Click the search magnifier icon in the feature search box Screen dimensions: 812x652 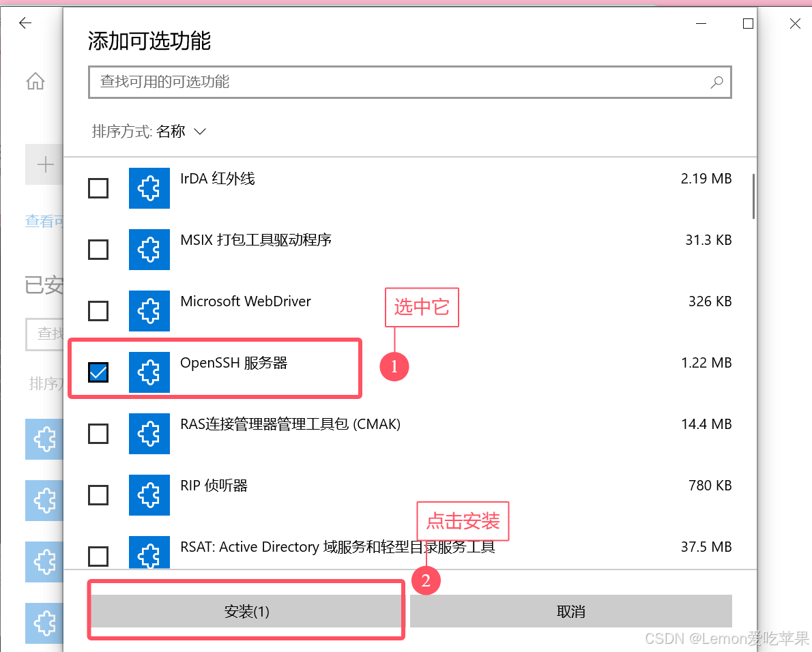[x=716, y=82]
